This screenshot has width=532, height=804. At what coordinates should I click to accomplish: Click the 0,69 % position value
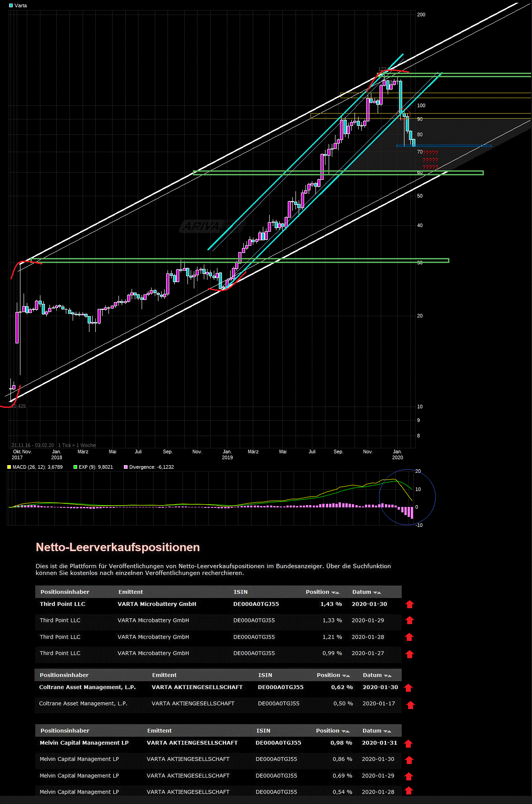(x=342, y=775)
